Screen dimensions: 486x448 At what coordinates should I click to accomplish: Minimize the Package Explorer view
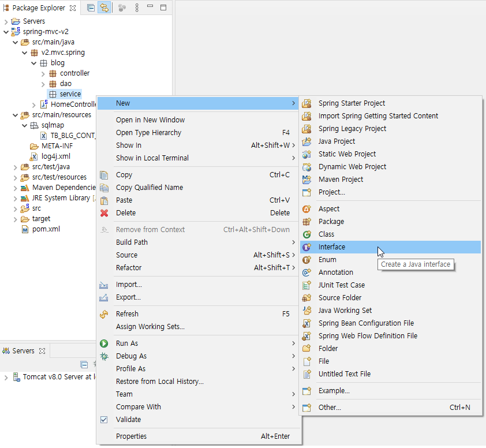click(150, 6)
